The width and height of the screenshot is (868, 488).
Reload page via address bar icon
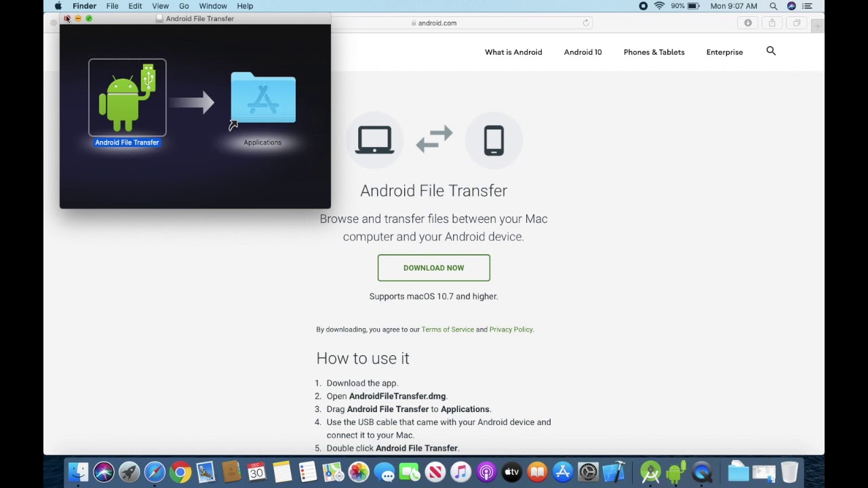[x=586, y=23]
